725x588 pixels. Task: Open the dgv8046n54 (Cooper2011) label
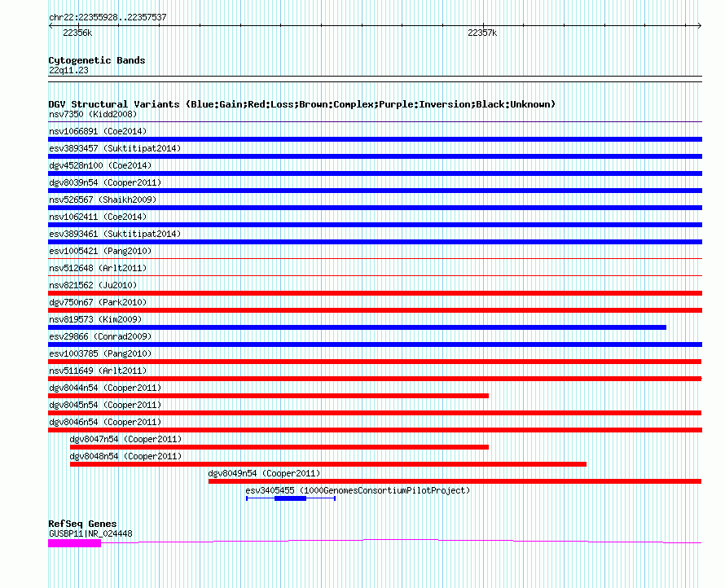(x=105, y=422)
